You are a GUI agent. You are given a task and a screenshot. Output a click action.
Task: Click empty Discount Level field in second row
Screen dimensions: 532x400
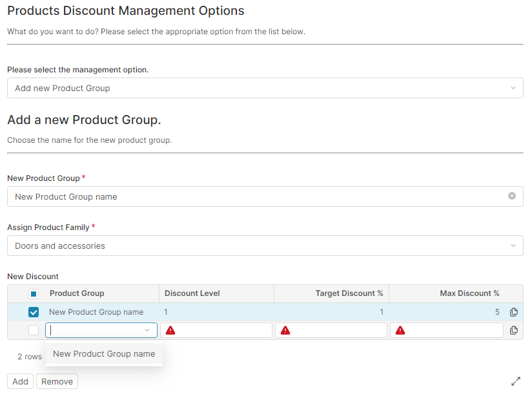click(216, 330)
